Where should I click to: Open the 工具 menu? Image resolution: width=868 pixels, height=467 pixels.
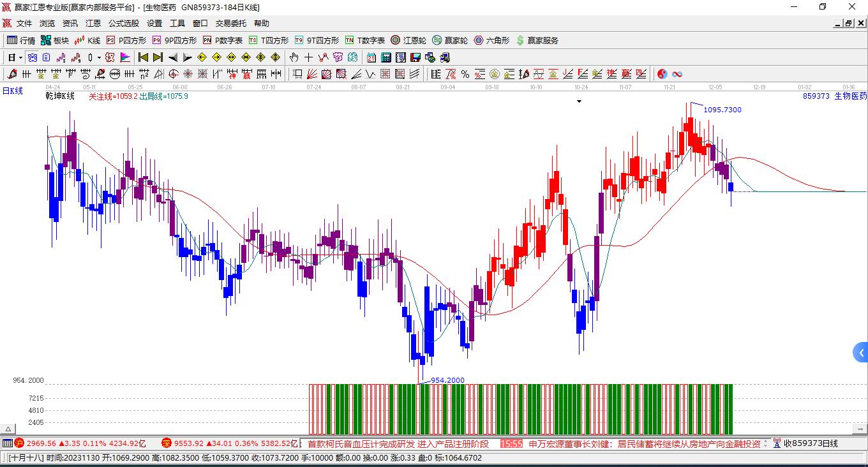pos(177,24)
